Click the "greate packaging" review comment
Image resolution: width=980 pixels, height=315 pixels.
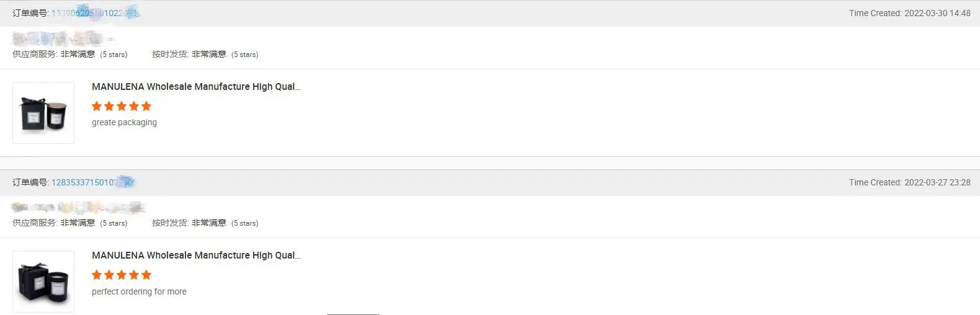point(124,123)
